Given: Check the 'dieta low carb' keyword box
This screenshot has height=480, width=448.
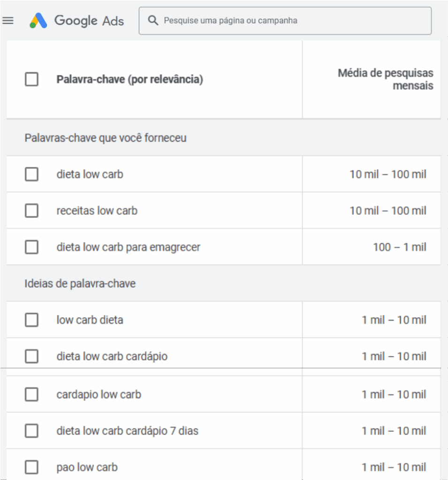Looking at the screenshot, I should point(31,174).
